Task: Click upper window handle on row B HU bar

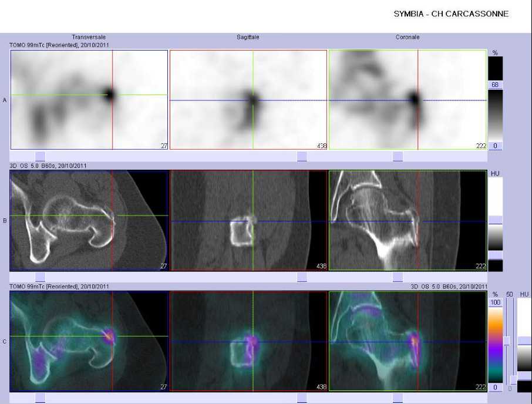Action: [x=496, y=220]
